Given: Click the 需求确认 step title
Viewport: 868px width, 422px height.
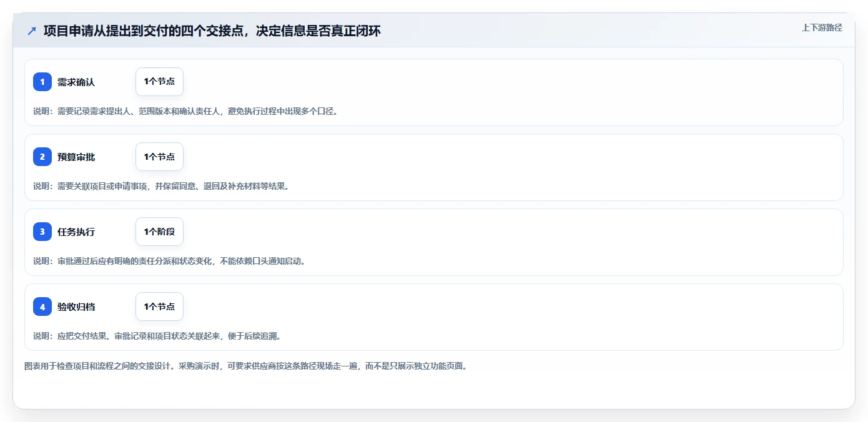Looking at the screenshot, I should (76, 82).
